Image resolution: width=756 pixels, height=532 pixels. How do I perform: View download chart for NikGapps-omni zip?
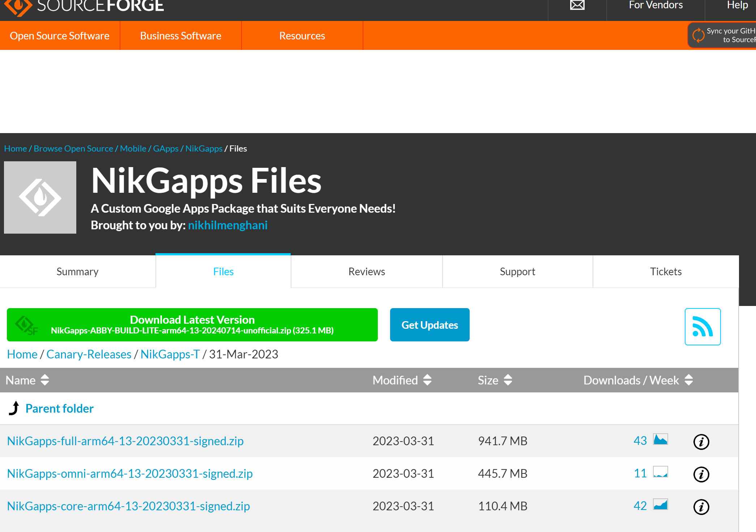tap(661, 472)
